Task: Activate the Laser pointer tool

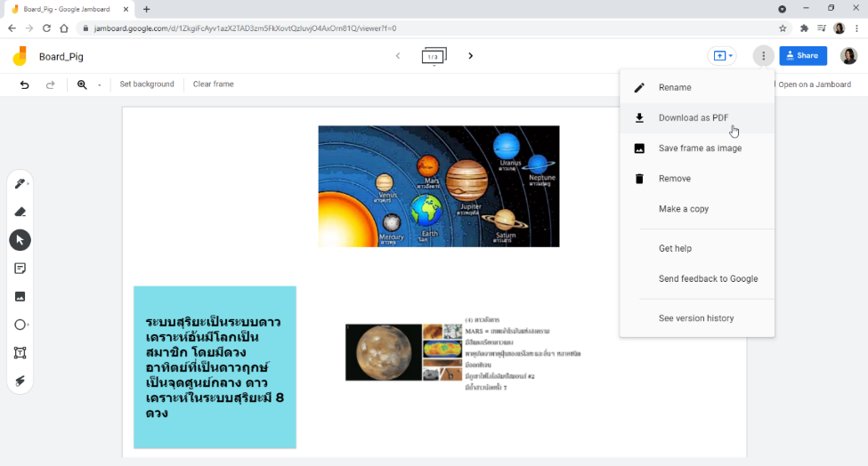Action: point(20,381)
